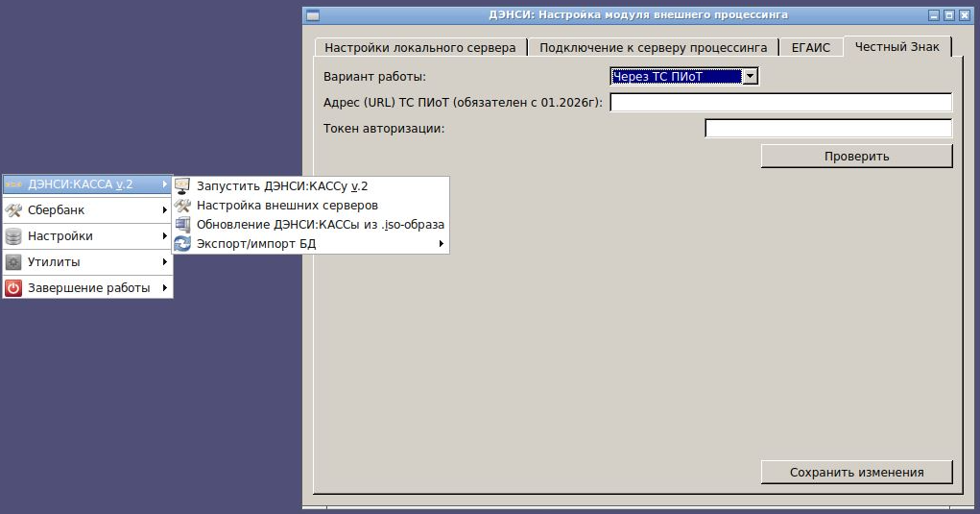Click the Сохранить изменения button
This screenshot has height=514, width=980.
point(856,472)
